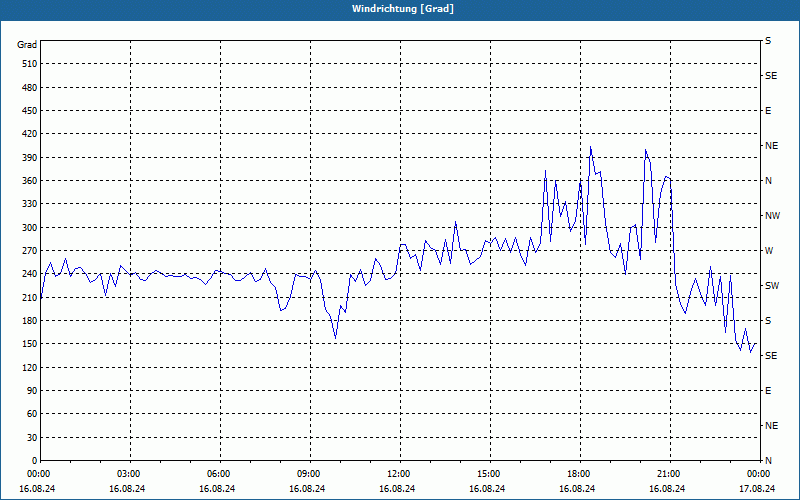The width and height of the screenshot is (800, 500).
Task: Select the SE compass label near 480
Action: pyautogui.click(x=771, y=76)
